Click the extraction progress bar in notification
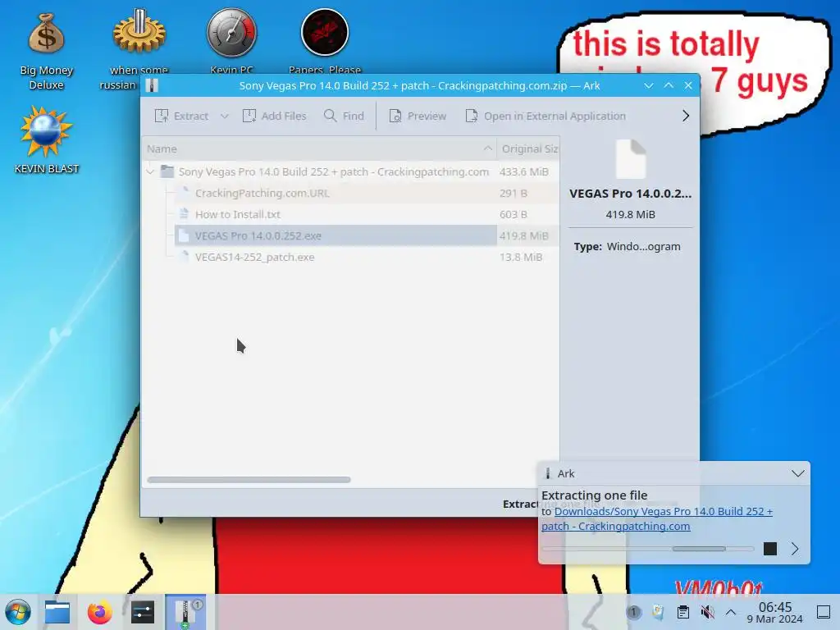 pos(647,549)
